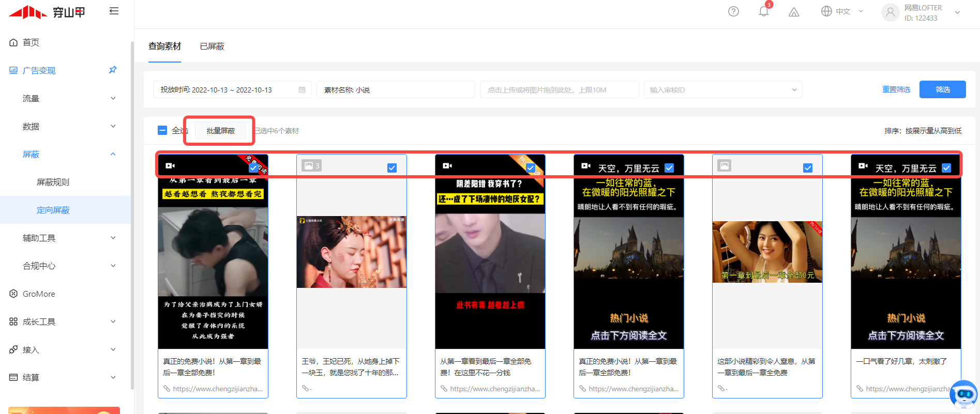The width and height of the screenshot is (980, 414).
Task: Click the 成长工具 grid icon
Action: tap(13, 321)
